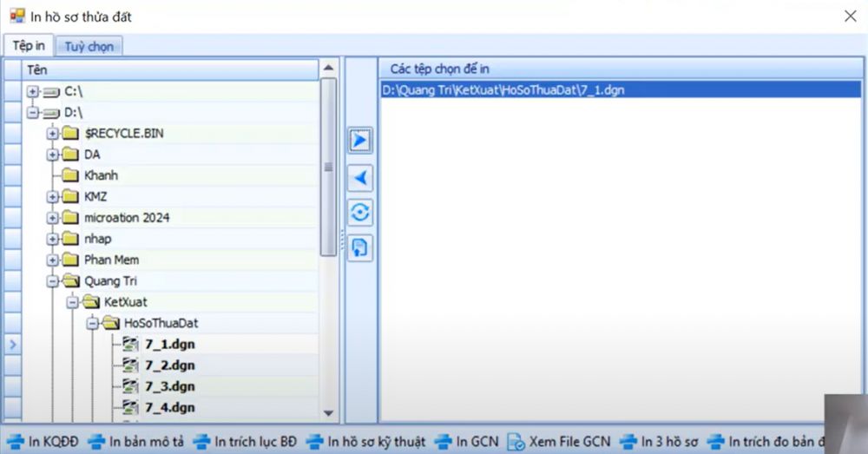Expand the microation 2024 folder node

click(x=54, y=218)
